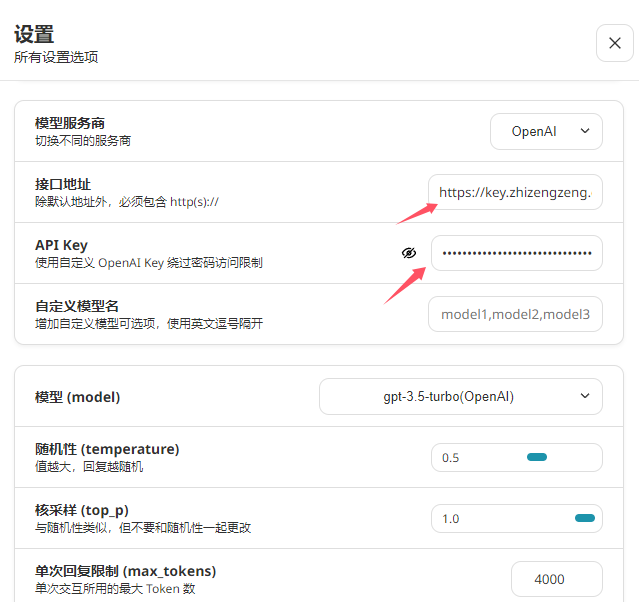Click into the masked API Key field
This screenshot has height=602, width=639.
click(516, 253)
